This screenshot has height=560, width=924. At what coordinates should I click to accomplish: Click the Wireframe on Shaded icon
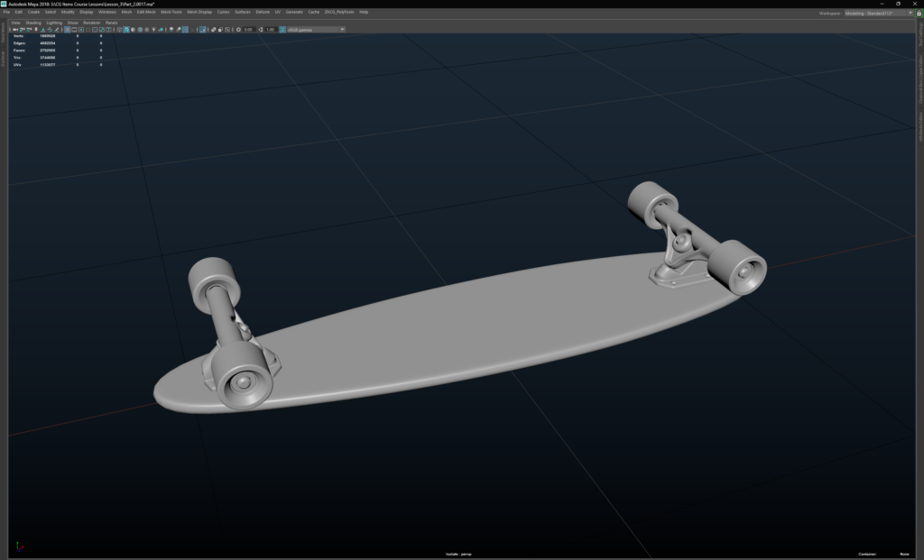tap(140, 30)
